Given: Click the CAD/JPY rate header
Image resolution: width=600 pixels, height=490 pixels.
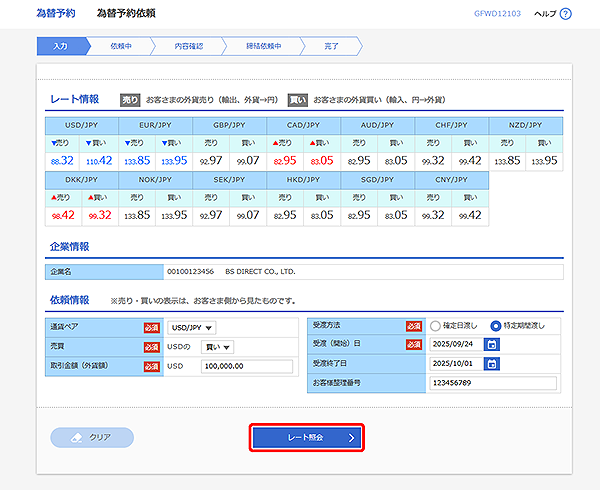Looking at the screenshot, I should tap(303, 125).
